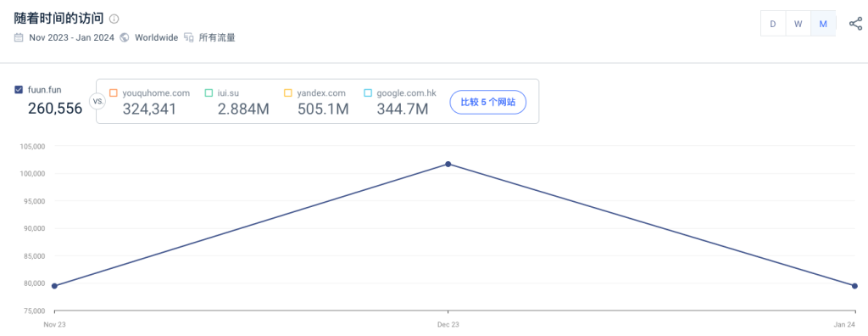The width and height of the screenshot is (868, 336).
Task: Click the Dec 23 axis label
Action: click(448, 325)
